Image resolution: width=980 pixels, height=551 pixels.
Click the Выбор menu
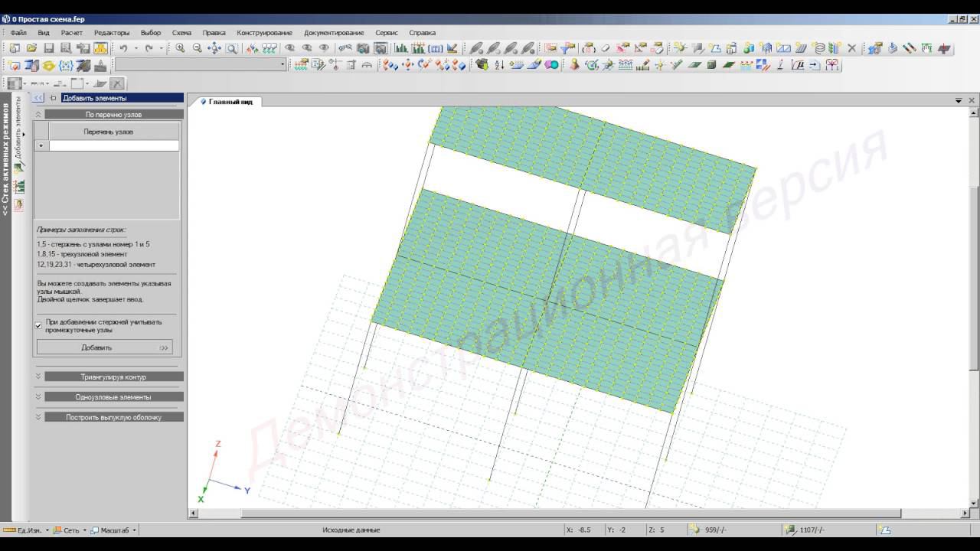coord(151,33)
